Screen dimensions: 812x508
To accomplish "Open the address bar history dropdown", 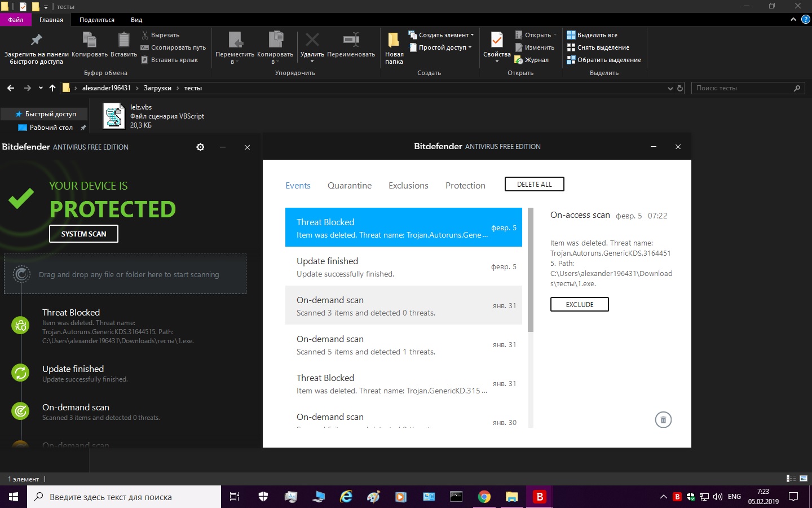I will (x=670, y=88).
